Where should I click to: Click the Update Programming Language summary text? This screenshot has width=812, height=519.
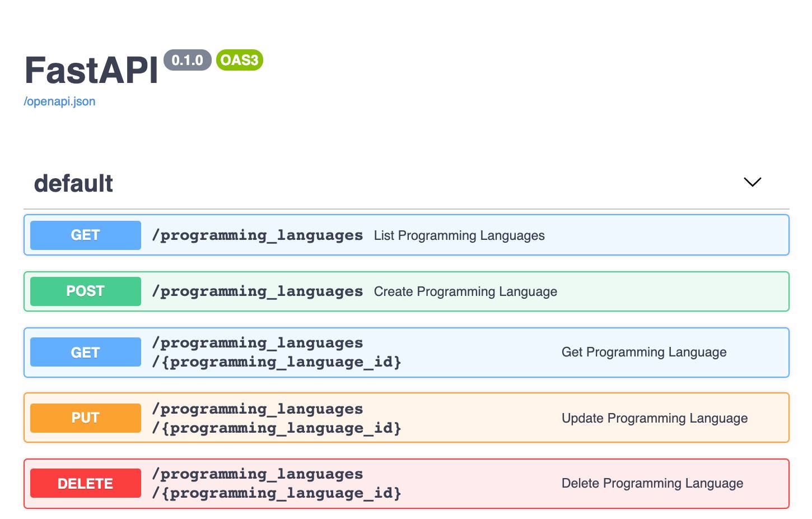[x=655, y=418]
